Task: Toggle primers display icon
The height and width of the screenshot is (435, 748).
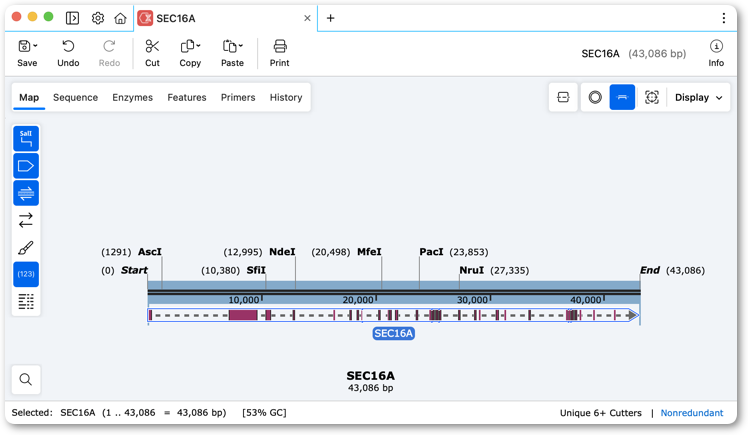Action: point(26,193)
